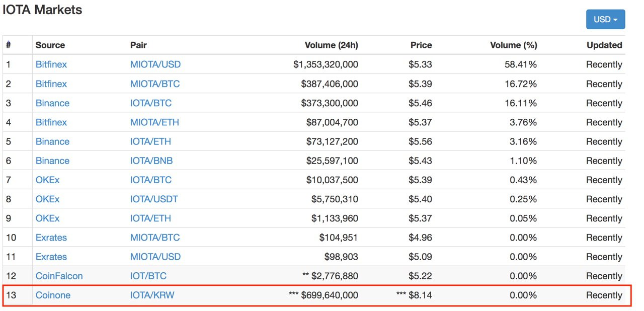644x311 pixels.
Task: Select the $387,406,000 volume cell
Action: click(x=330, y=84)
